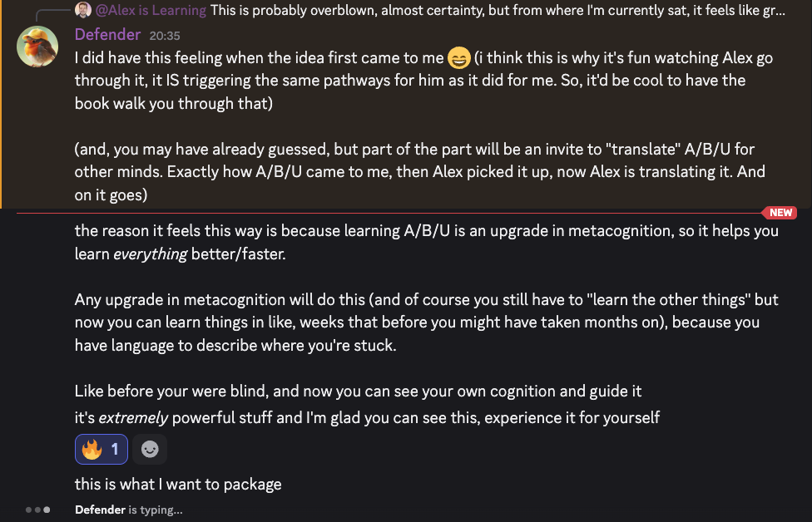Screen dimensions: 812x522
Task: Open the add reaction smiley button
Action: (x=150, y=449)
